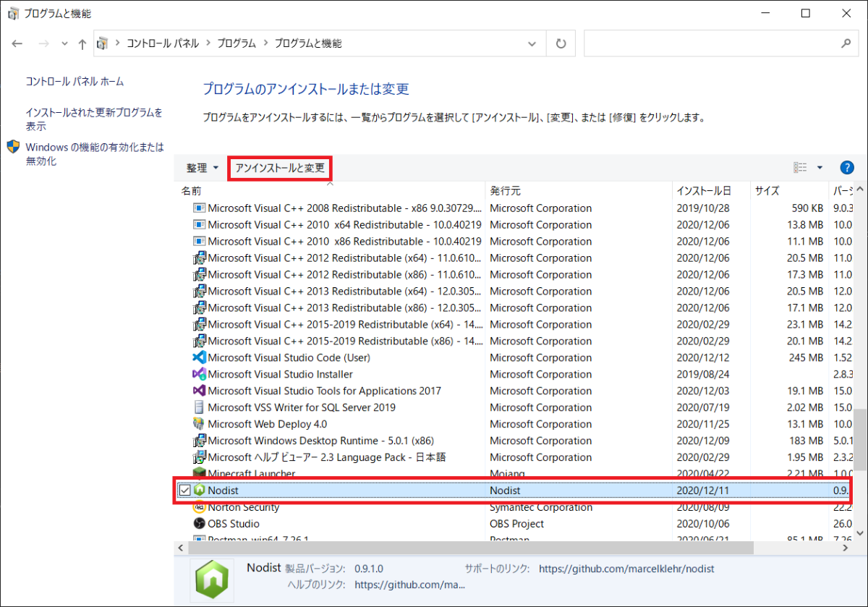This screenshot has height=607, width=868.
Task: Select Visual C++ 2015-2019 (x86) installer icon
Action: (x=200, y=341)
